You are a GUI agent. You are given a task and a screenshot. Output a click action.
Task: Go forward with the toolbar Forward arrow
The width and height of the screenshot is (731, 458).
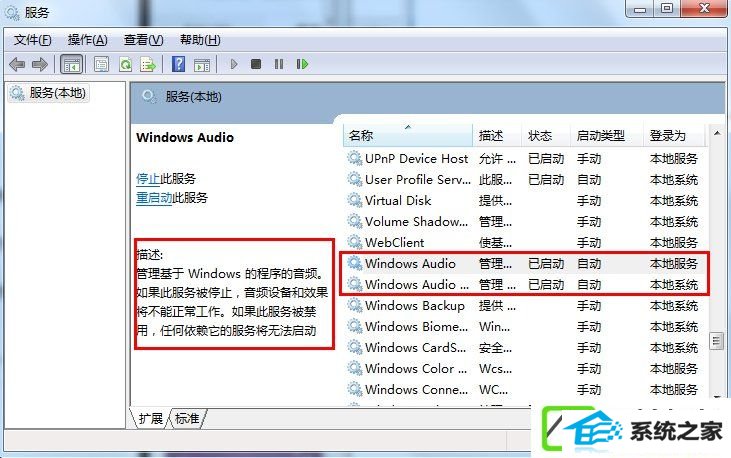pyautogui.click(x=40, y=64)
